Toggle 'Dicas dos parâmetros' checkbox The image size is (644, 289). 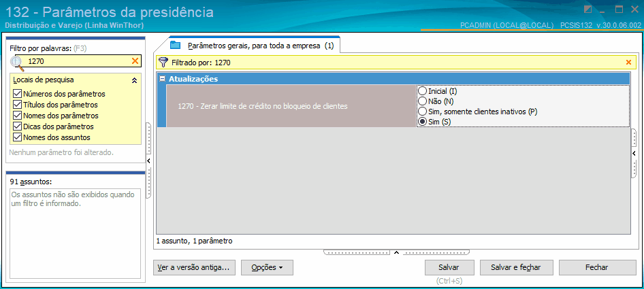(17, 126)
